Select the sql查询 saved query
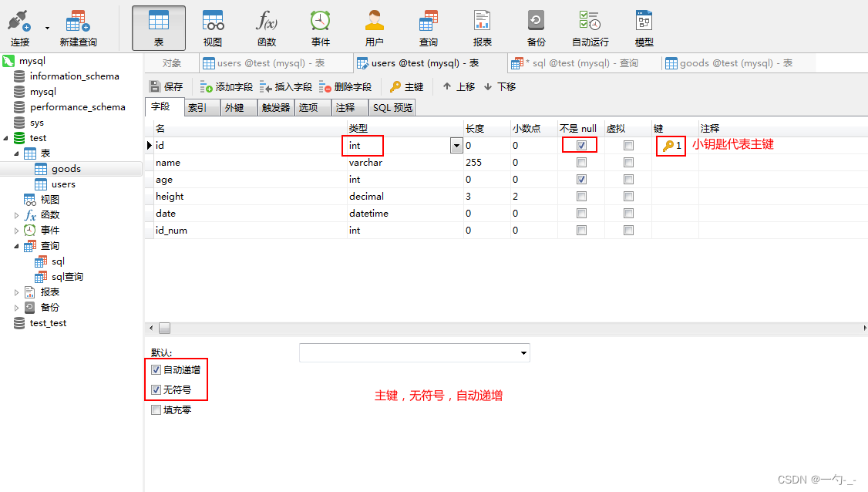The width and height of the screenshot is (868, 492). (67, 277)
